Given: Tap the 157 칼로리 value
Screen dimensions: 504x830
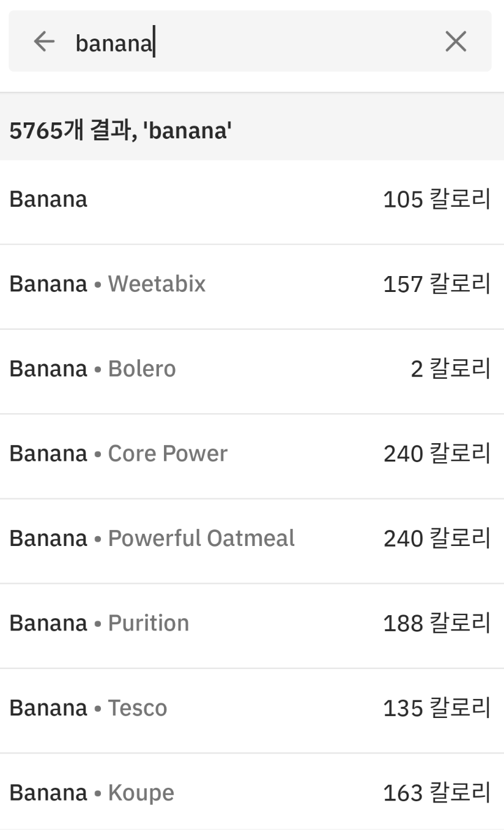Looking at the screenshot, I should click(437, 284).
